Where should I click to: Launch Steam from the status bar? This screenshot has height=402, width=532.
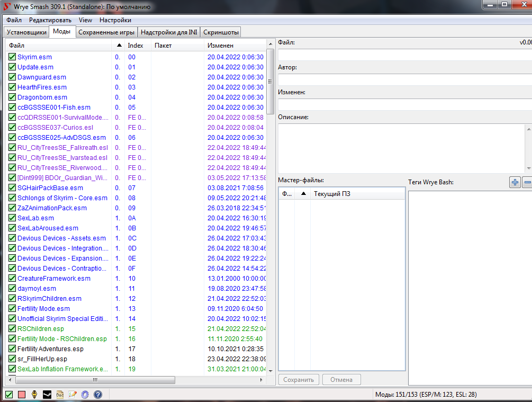(x=47, y=395)
